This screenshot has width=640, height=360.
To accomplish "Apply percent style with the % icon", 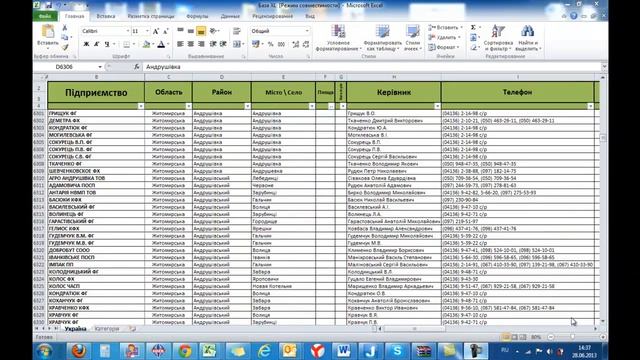I will (x=270, y=44).
